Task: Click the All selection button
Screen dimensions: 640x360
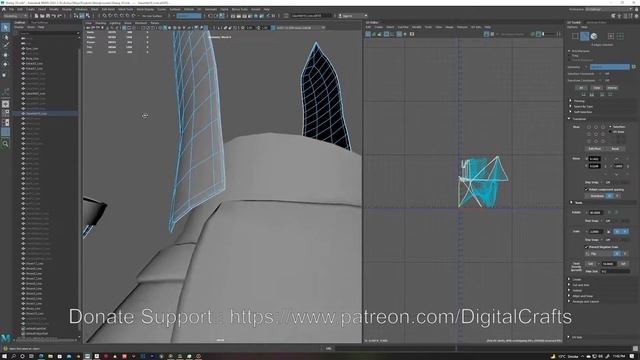Action: point(581,88)
